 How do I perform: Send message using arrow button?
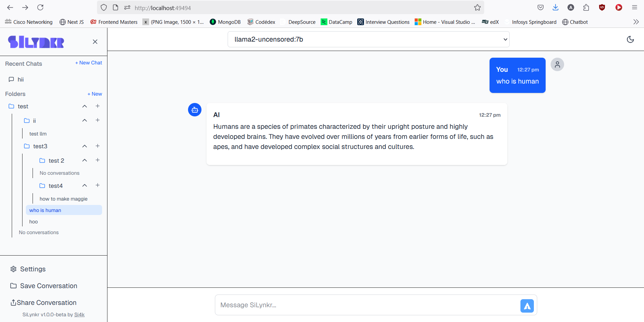pyautogui.click(x=527, y=306)
